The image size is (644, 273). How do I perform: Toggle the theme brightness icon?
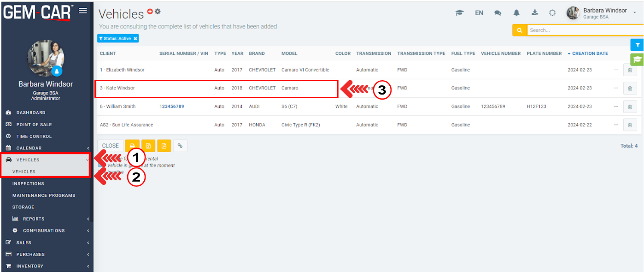(x=552, y=13)
